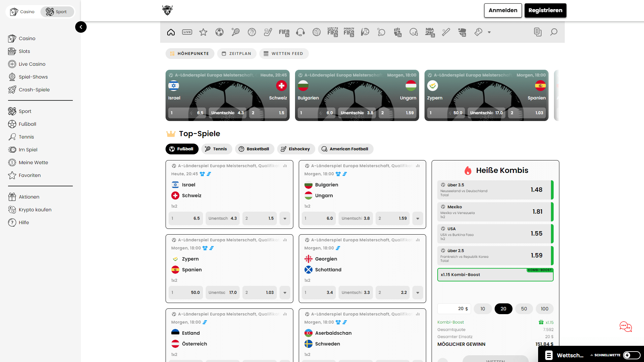Click the favorites star icon in sports bar
This screenshot has height=362, width=644.
point(203,32)
